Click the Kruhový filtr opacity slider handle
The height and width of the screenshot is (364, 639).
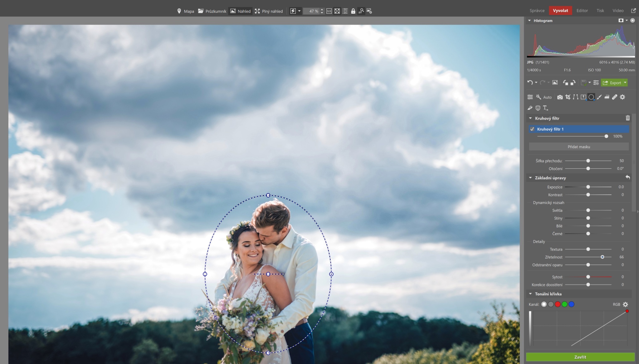pyautogui.click(x=606, y=136)
